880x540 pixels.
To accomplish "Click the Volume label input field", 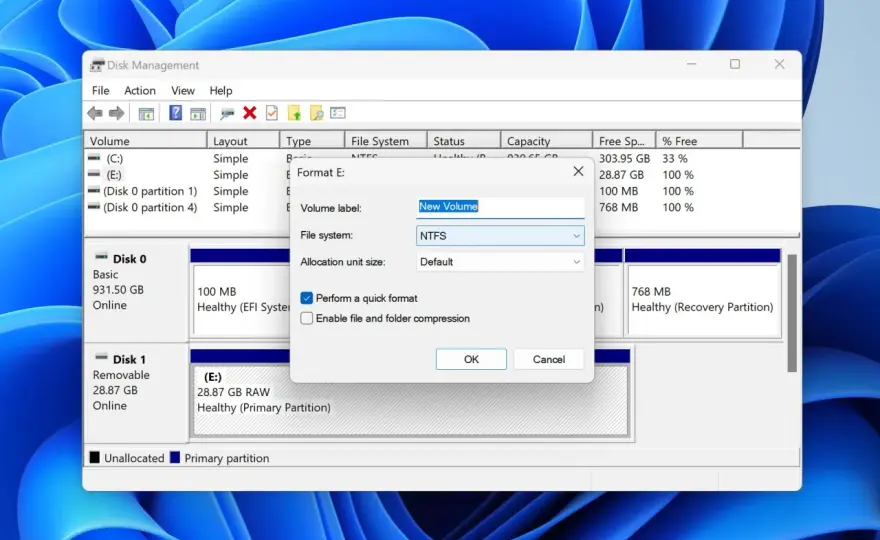I will (x=500, y=207).
